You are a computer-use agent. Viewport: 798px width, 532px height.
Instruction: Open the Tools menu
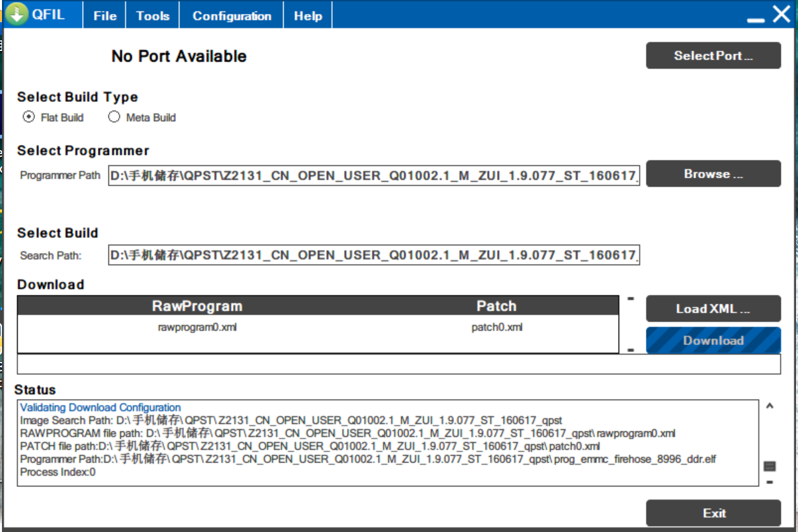[153, 16]
